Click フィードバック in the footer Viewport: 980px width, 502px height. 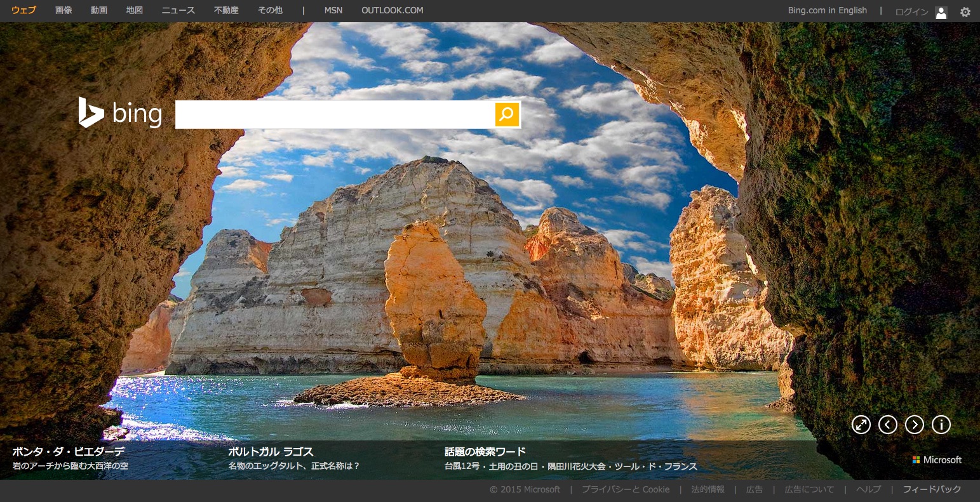[932, 489]
